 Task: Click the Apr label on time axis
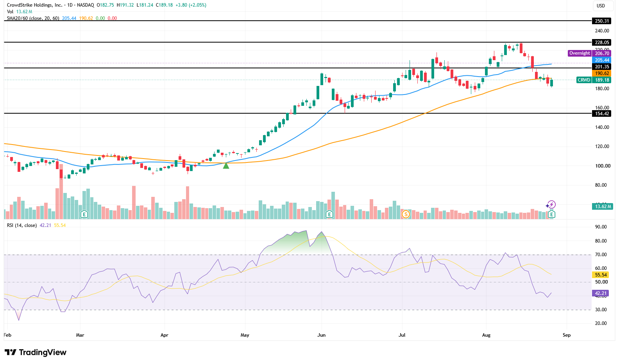click(165, 335)
